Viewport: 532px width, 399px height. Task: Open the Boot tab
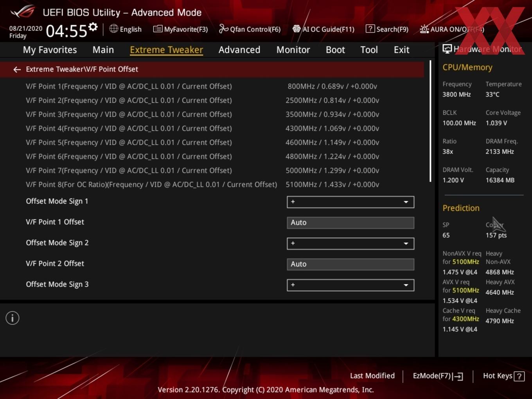point(335,50)
